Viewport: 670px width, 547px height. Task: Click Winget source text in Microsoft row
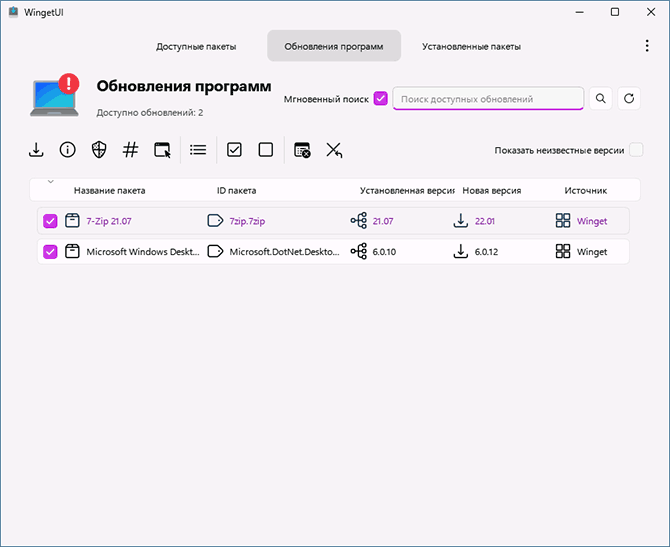pos(592,252)
